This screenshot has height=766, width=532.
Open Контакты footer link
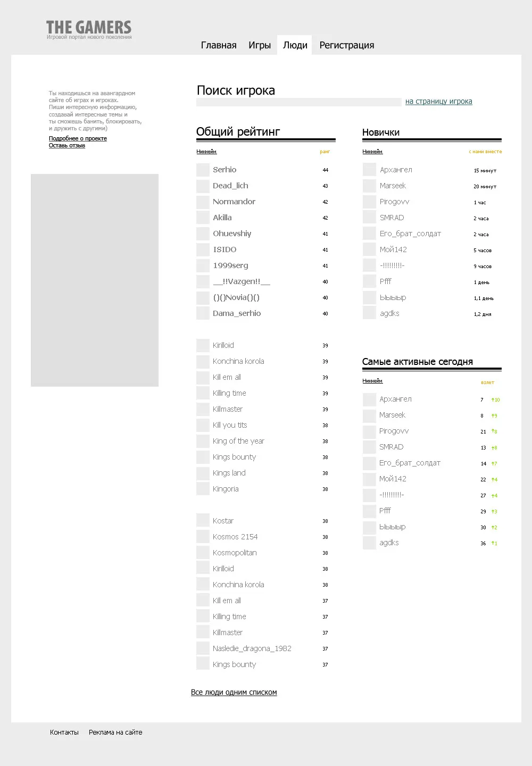(x=64, y=732)
